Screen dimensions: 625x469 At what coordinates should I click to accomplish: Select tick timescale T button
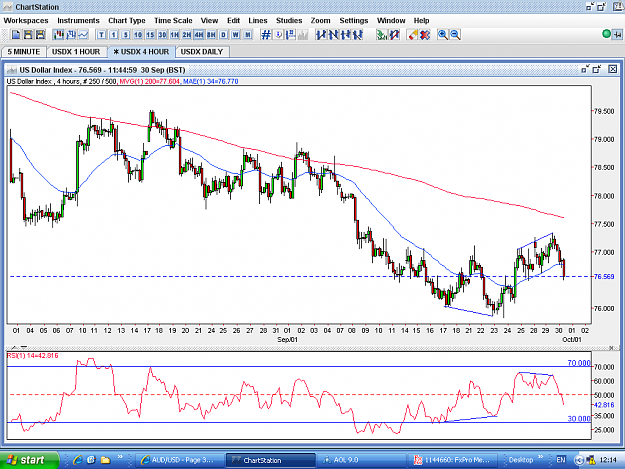101,35
